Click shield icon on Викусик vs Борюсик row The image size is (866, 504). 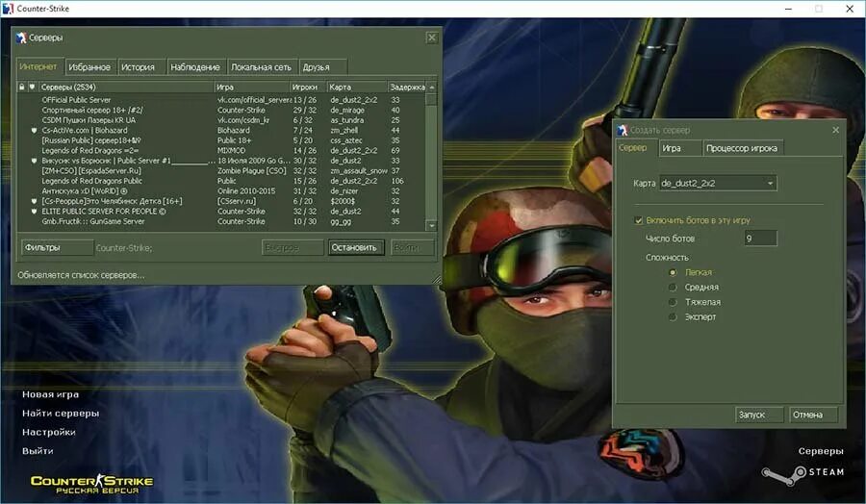(x=34, y=161)
